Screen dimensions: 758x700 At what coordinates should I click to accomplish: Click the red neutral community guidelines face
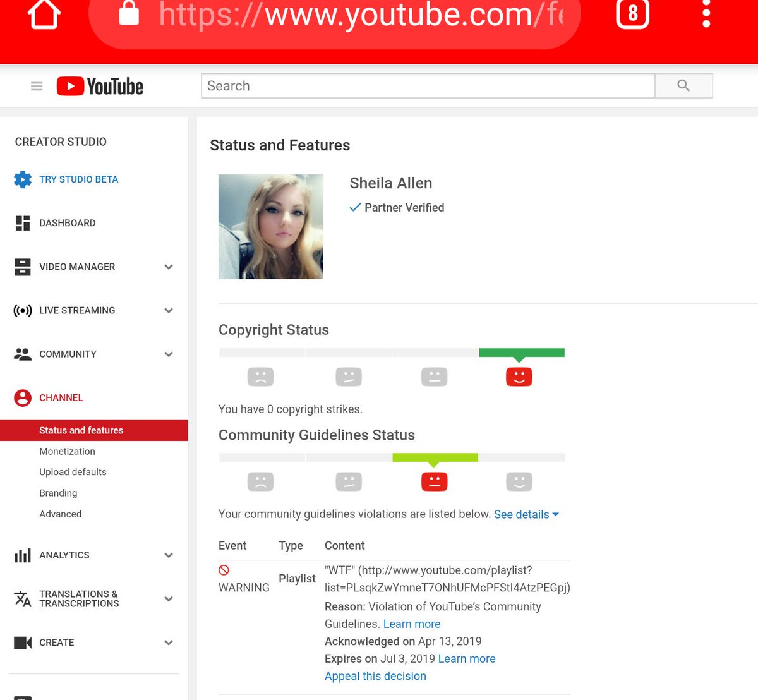435,481
